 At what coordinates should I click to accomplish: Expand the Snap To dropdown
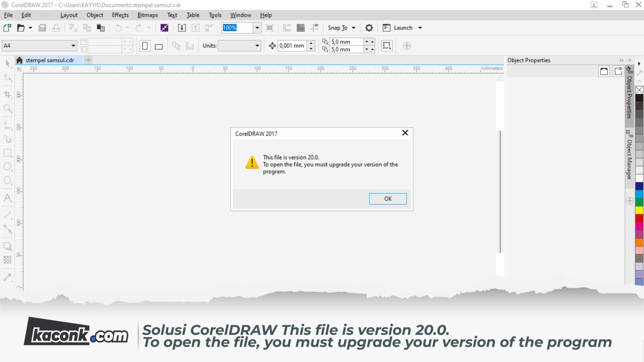353,28
